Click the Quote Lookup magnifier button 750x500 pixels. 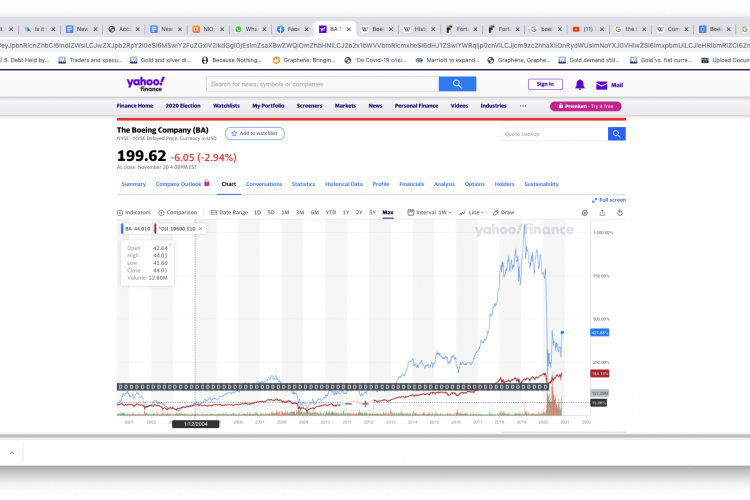pyautogui.click(x=617, y=134)
